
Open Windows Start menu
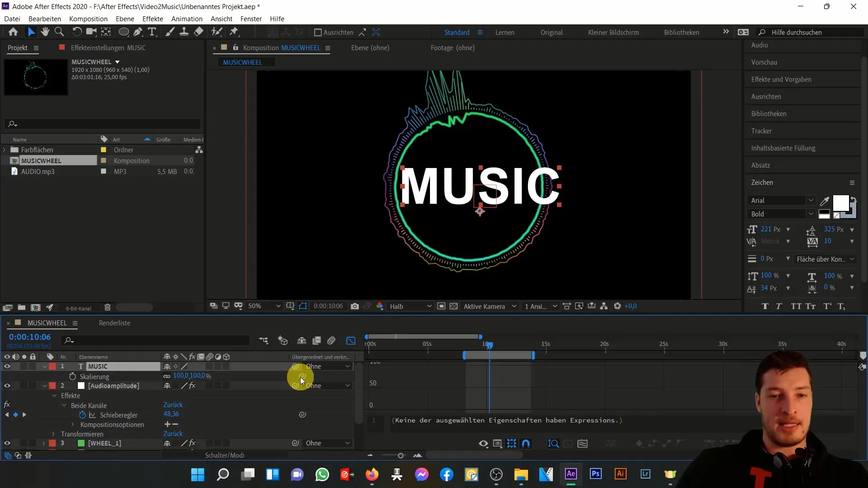coord(198,474)
